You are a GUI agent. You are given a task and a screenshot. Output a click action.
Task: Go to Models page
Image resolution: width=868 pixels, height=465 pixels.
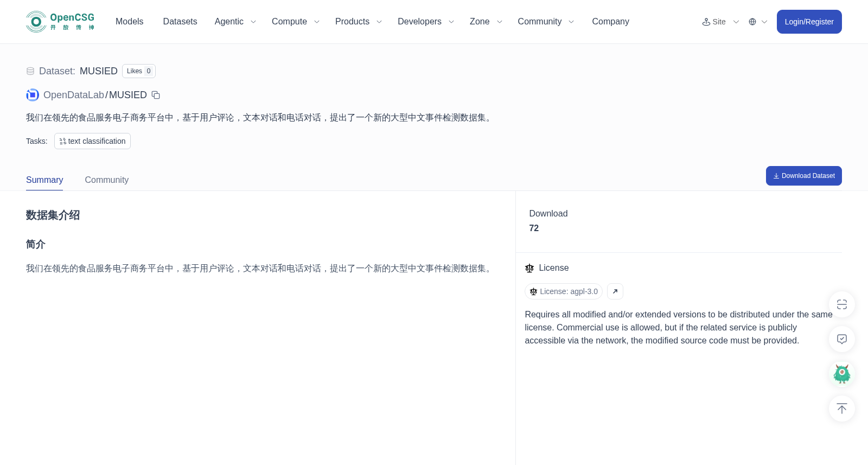click(130, 22)
